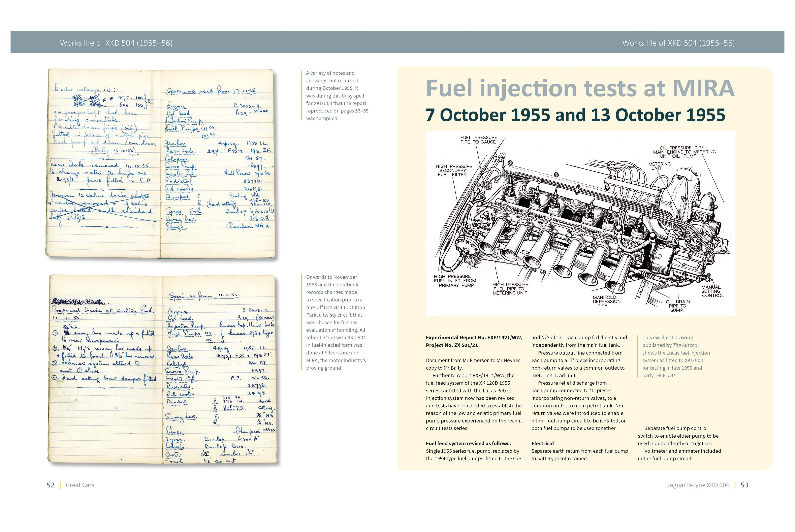This screenshot has width=795, height=532.
Task: Click the Lucas fuel injection engine drawing
Action: coord(580,223)
